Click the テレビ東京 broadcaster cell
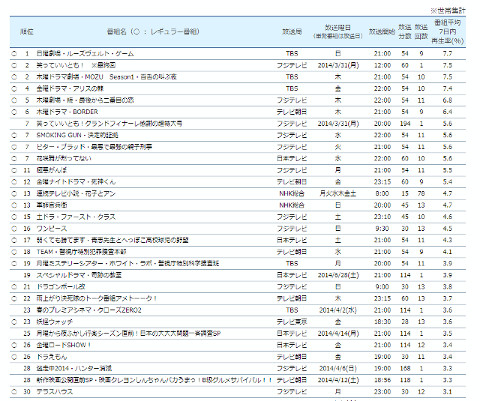This screenshot has width=480, height=401. point(292,322)
